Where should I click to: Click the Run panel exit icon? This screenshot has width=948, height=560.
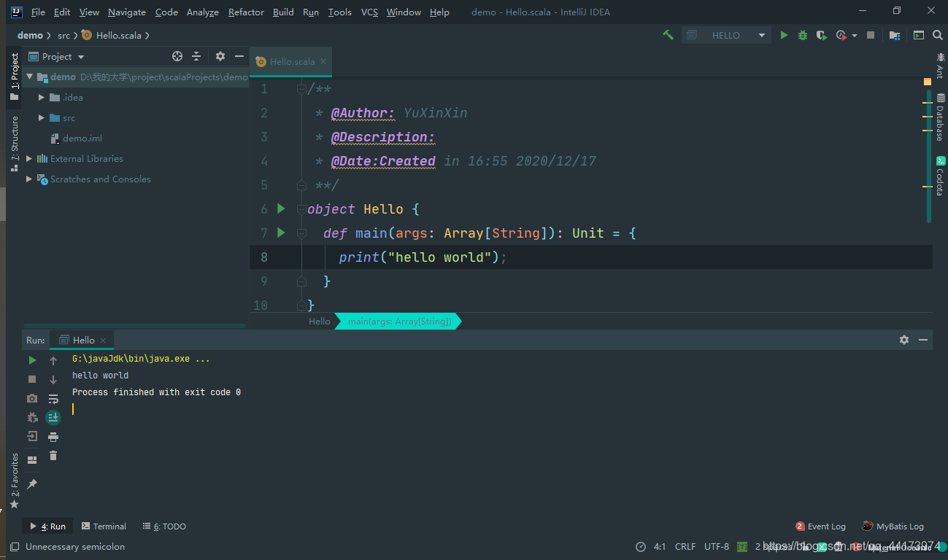point(32,436)
